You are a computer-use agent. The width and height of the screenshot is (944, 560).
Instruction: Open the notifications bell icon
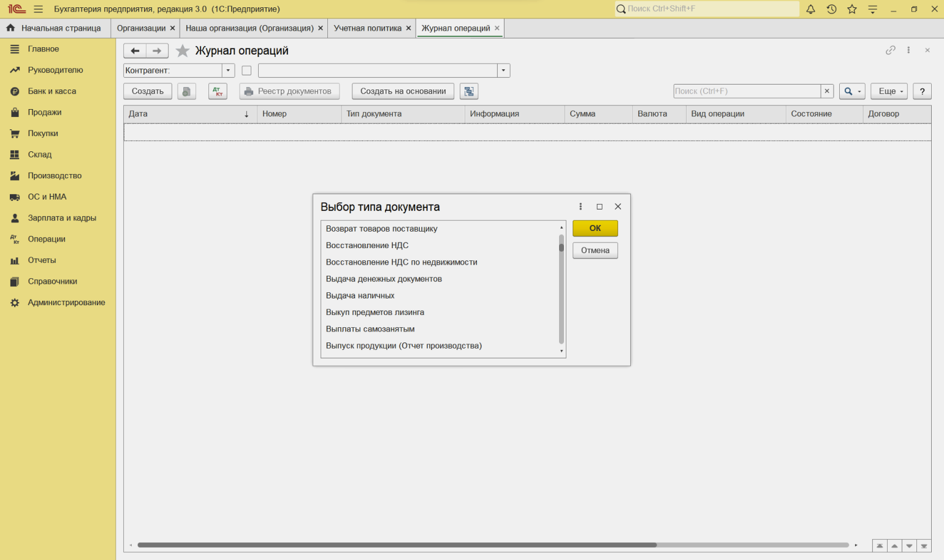pyautogui.click(x=810, y=9)
